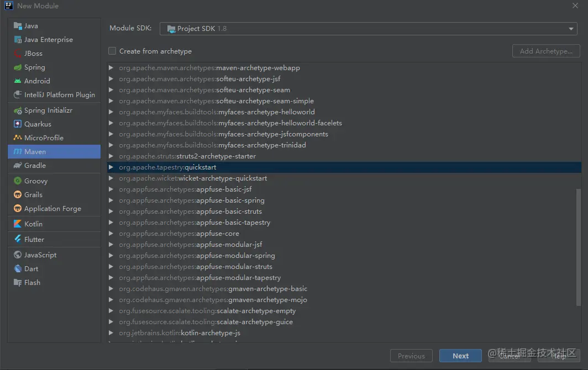This screenshot has width=588, height=370.
Task: Click the Kotlin logo icon
Action: pos(18,224)
